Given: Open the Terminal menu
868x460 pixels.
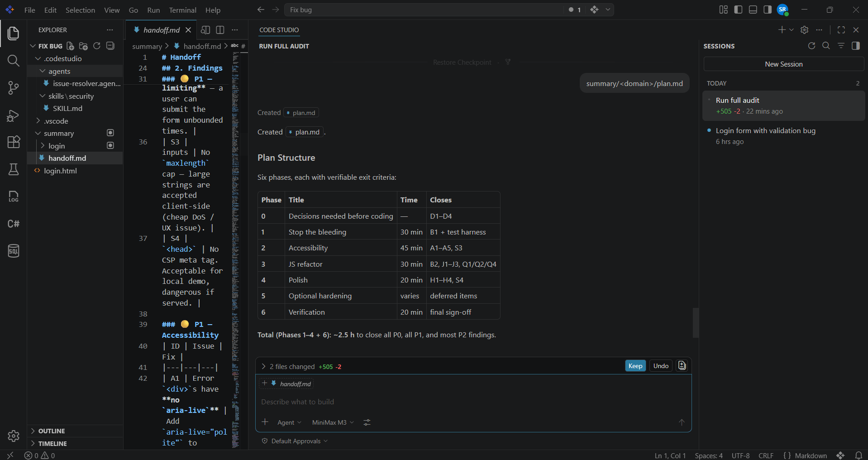Looking at the screenshot, I should [x=182, y=10].
